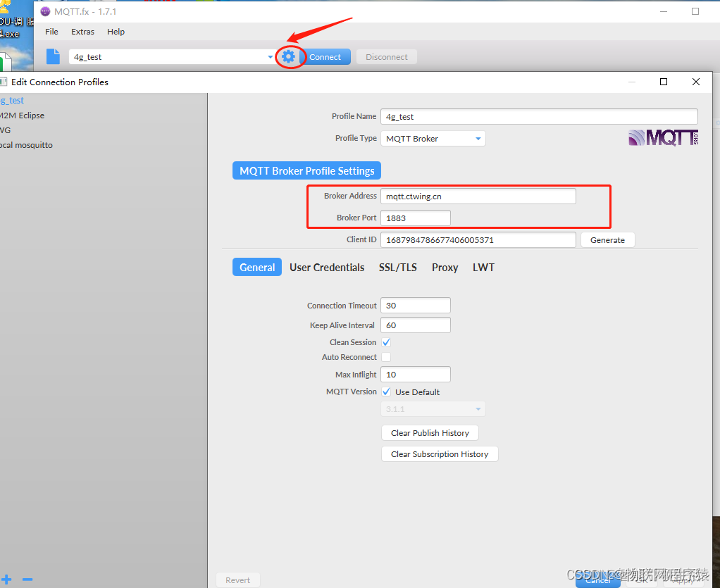Image resolution: width=720 pixels, height=588 pixels.
Task: Open the 3.1.1 MQTT version dropdown
Action: [x=433, y=409]
